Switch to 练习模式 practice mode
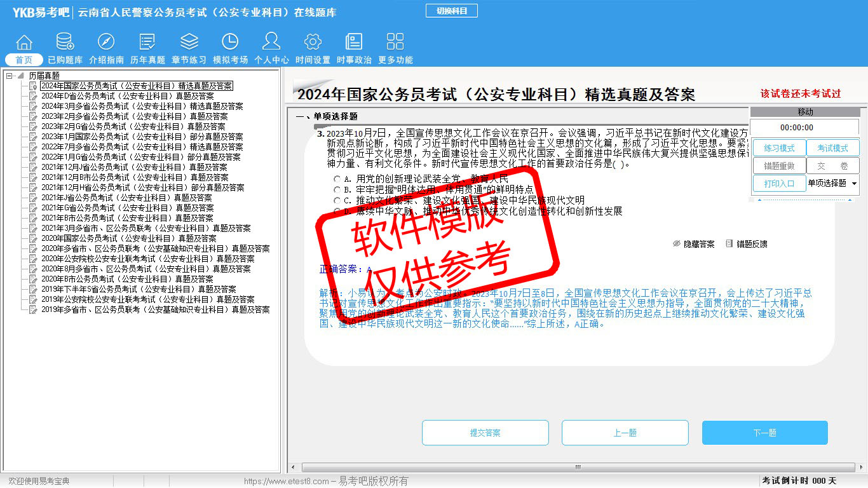 (x=779, y=148)
